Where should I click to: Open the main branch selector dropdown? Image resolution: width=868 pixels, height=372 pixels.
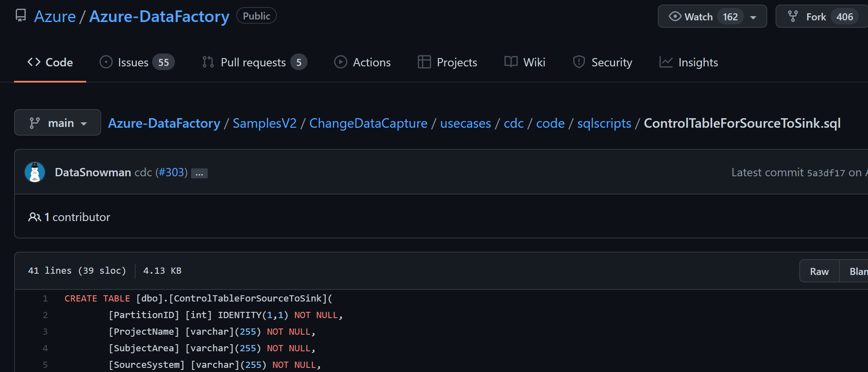(x=58, y=122)
